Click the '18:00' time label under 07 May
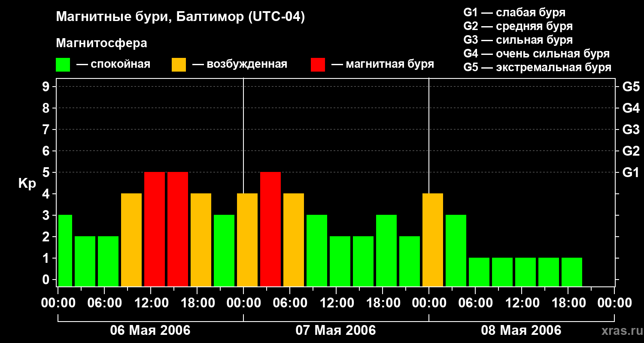The width and height of the screenshot is (644, 343). coord(383,303)
